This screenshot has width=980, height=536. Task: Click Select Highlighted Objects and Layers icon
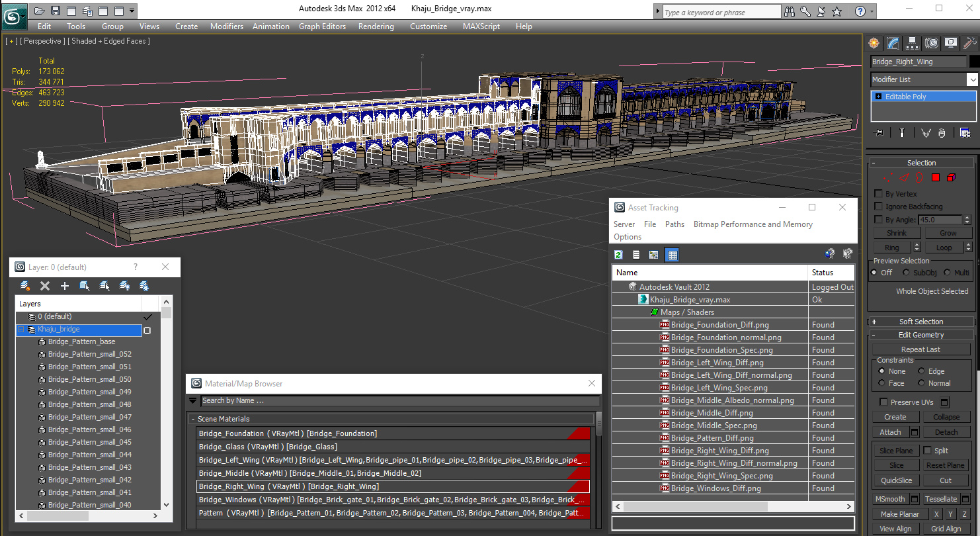pyautogui.click(x=84, y=286)
